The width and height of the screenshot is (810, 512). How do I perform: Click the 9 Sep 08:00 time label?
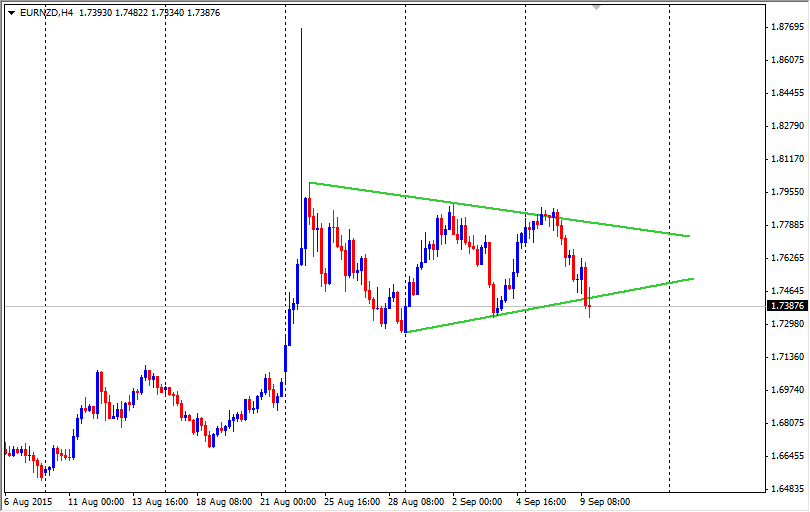[x=605, y=502]
